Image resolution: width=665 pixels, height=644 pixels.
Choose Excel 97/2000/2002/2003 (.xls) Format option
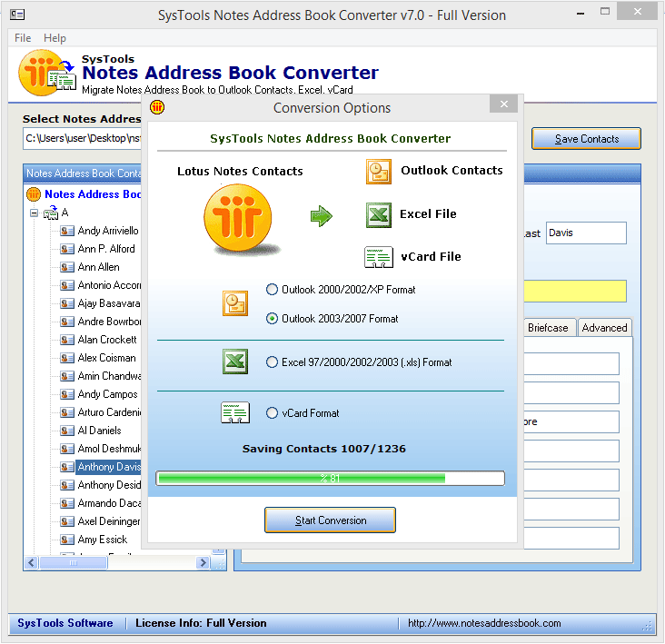[x=272, y=362]
